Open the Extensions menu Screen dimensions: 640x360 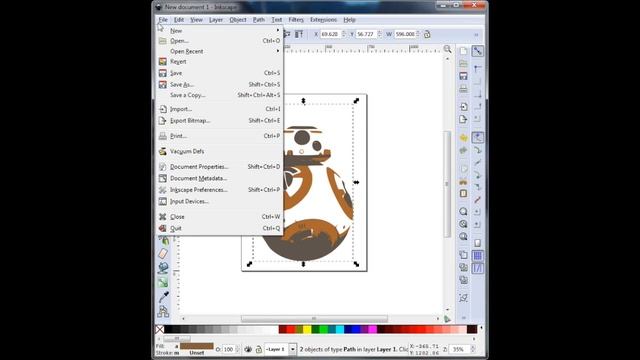point(323,20)
